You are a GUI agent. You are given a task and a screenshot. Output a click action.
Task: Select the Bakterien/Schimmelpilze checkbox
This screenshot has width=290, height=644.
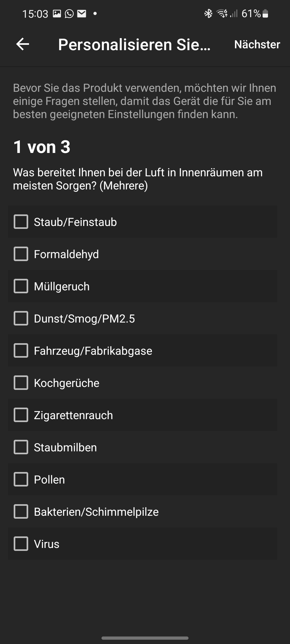[21, 512]
